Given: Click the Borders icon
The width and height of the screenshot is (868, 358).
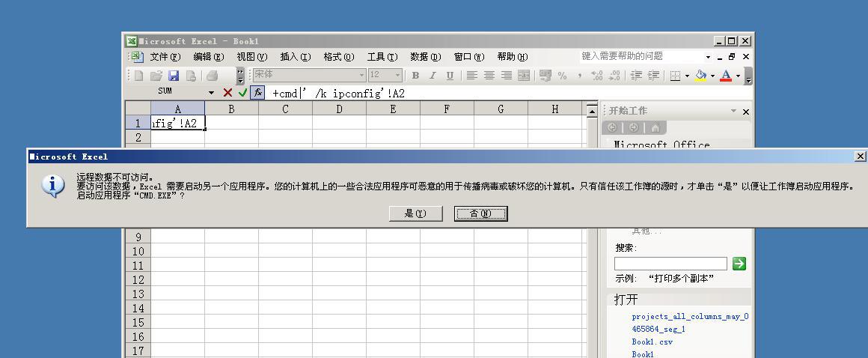Looking at the screenshot, I should pyautogui.click(x=675, y=76).
